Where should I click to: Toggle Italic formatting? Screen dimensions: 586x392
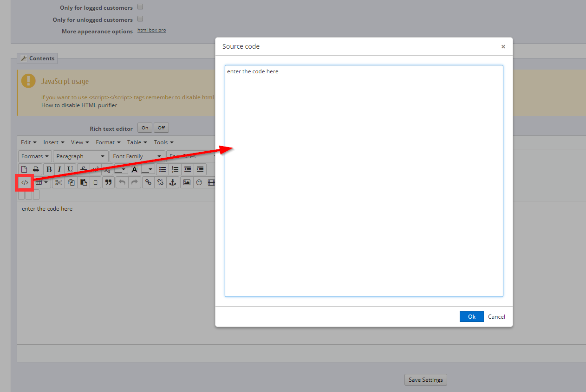coord(59,169)
